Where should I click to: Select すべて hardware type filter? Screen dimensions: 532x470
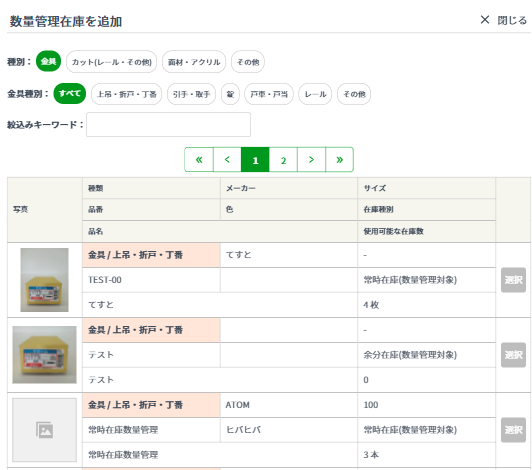[x=70, y=94]
